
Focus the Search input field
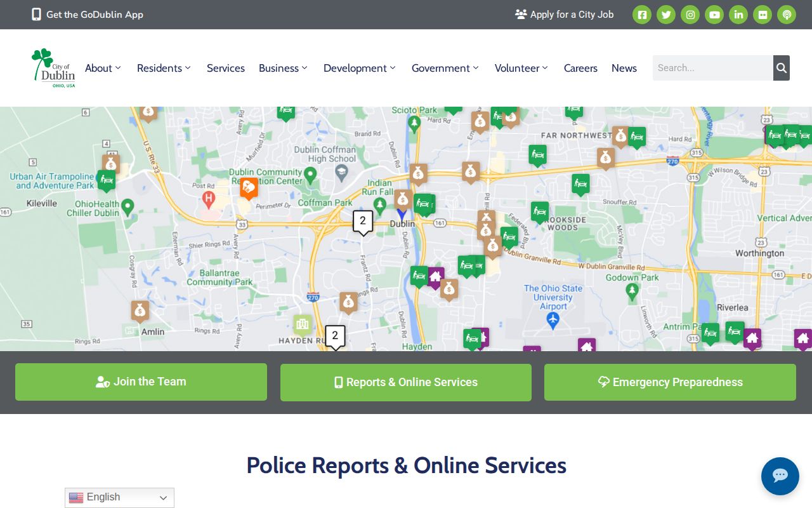click(713, 68)
